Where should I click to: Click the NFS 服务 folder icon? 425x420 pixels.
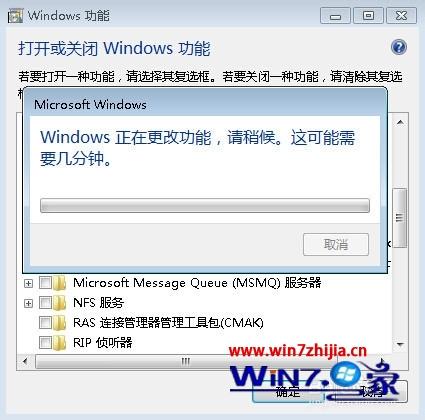coord(60,303)
